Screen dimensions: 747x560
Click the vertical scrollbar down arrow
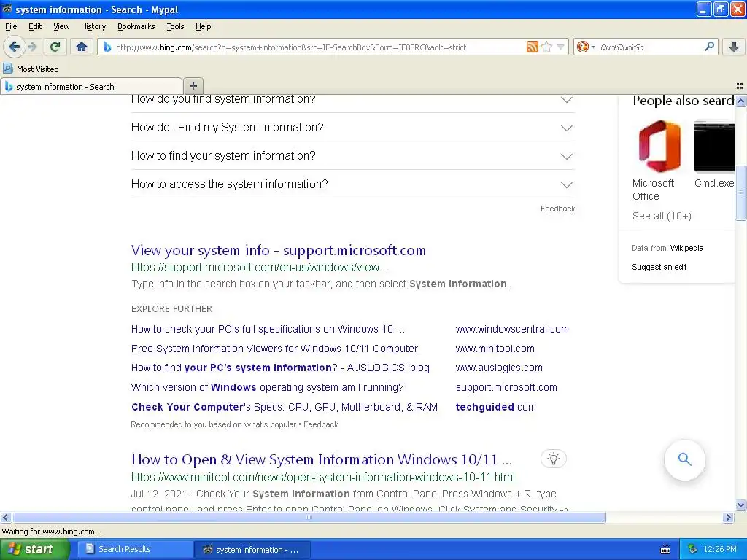click(740, 505)
